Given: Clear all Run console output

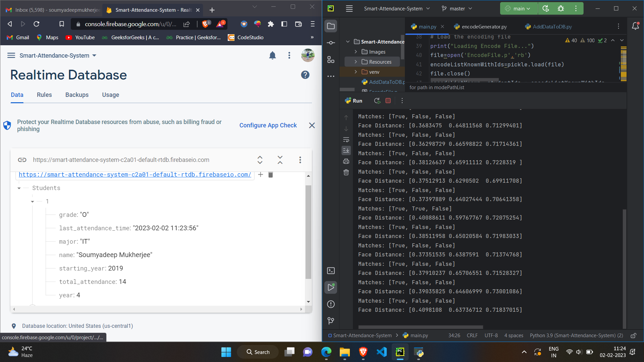Looking at the screenshot, I should click(346, 172).
